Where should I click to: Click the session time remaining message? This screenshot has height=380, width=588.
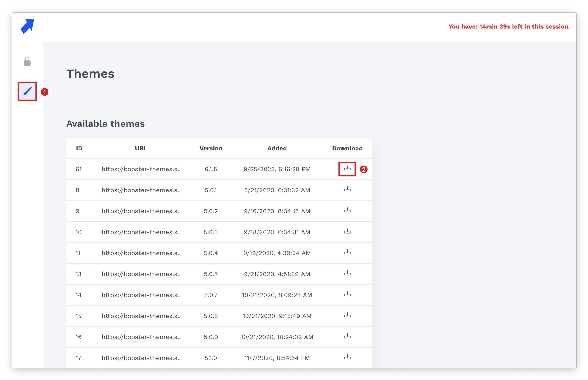pos(509,27)
